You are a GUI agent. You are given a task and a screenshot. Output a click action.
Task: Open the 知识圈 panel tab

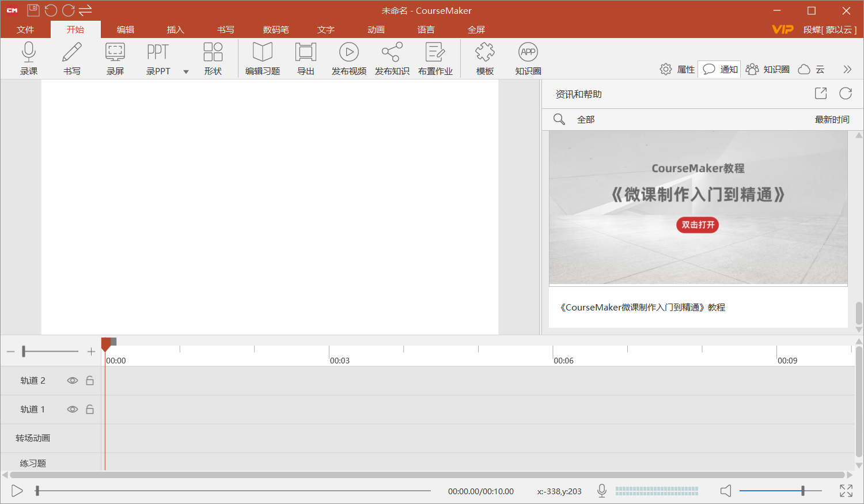coord(767,69)
